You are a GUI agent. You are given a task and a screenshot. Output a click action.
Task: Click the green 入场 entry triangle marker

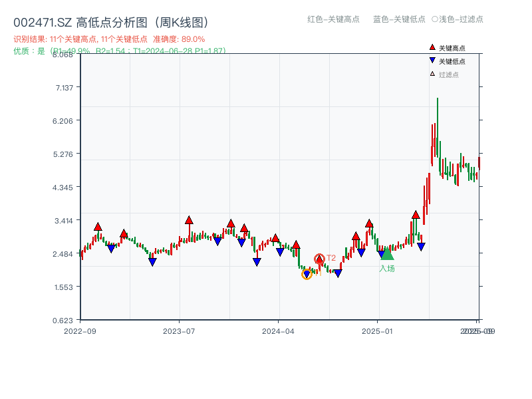(388, 255)
